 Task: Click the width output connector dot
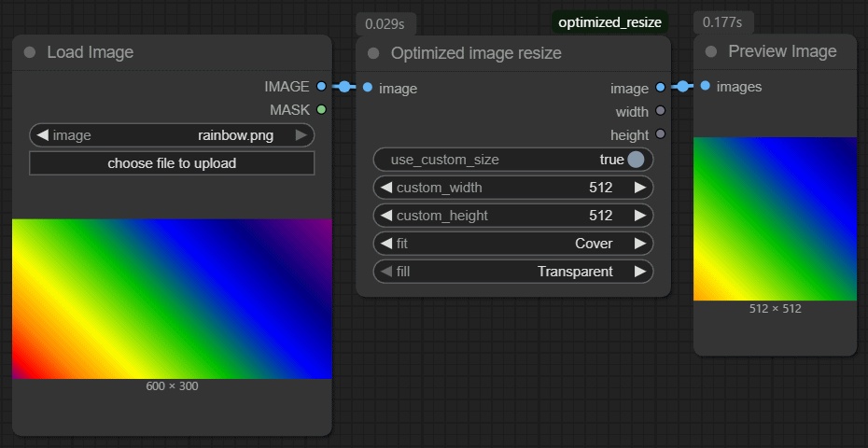pos(661,111)
